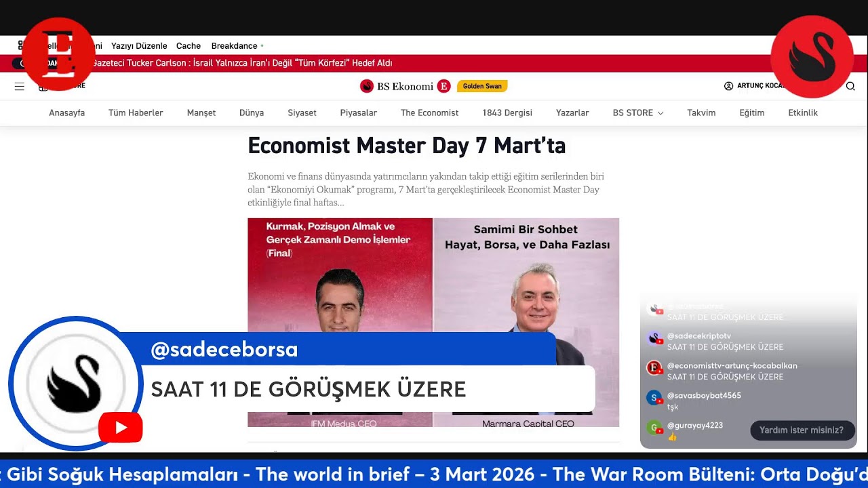Click the article summary paragraph about Ekonomiyi Okumak
This screenshot has height=488, width=868.
(426, 189)
